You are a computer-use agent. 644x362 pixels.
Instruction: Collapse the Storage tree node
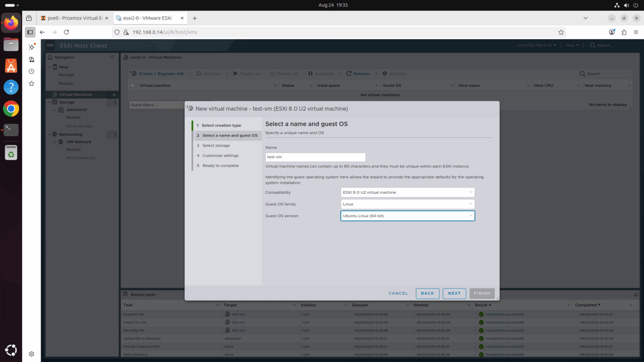pyautogui.click(x=50, y=102)
